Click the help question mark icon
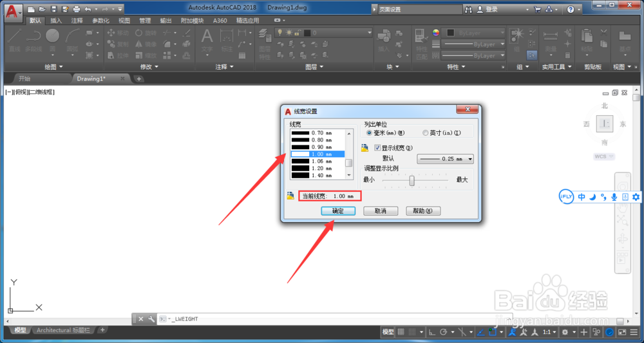 click(571, 10)
